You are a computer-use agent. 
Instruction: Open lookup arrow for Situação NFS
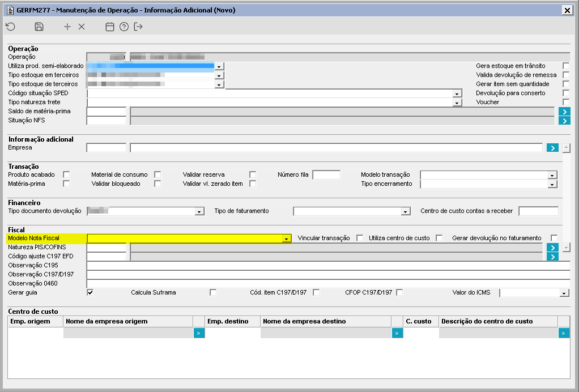click(564, 121)
